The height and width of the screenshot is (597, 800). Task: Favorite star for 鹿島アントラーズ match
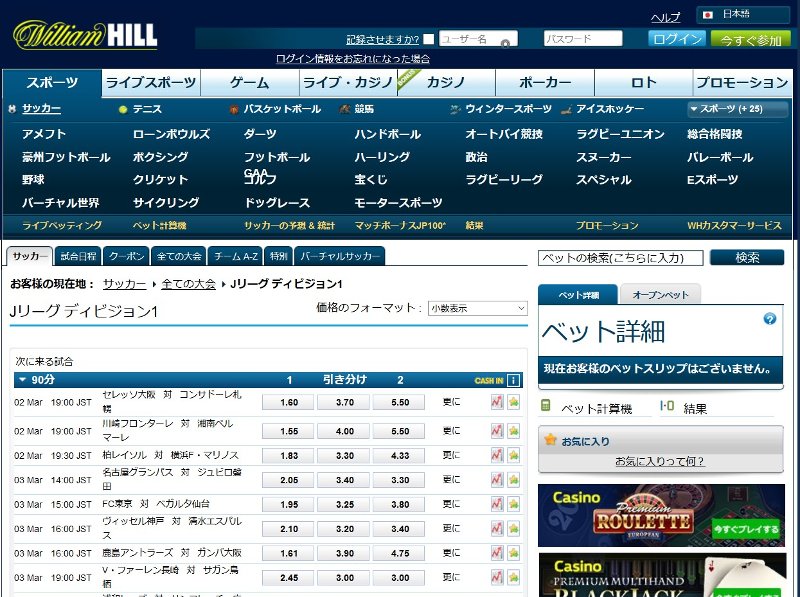click(513, 553)
